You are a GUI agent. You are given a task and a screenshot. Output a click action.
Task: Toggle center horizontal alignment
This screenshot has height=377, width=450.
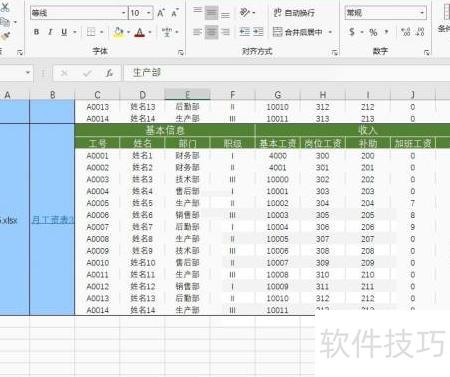[x=211, y=32]
